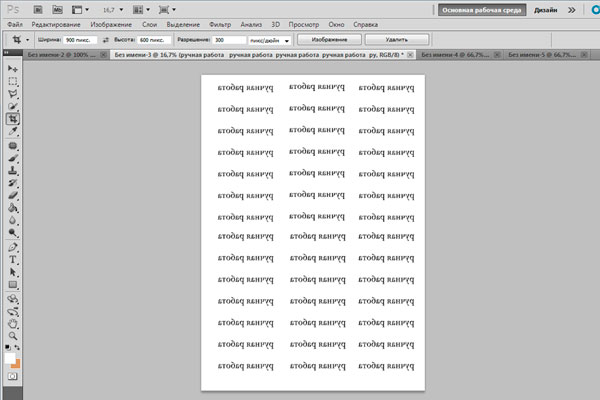Screen dimensions: 600x400
Task: Select the Pen tool
Action: [x=13, y=247]
